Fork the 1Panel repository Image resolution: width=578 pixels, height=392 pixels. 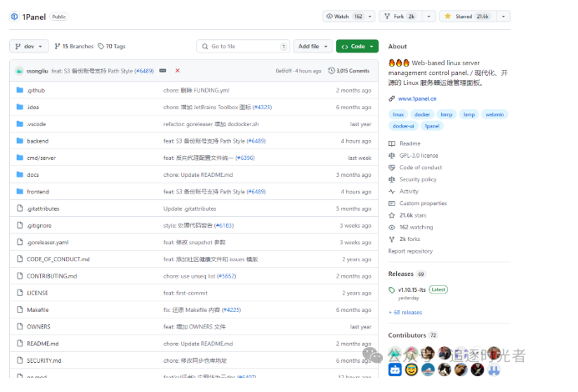click(x=400, y=17)
